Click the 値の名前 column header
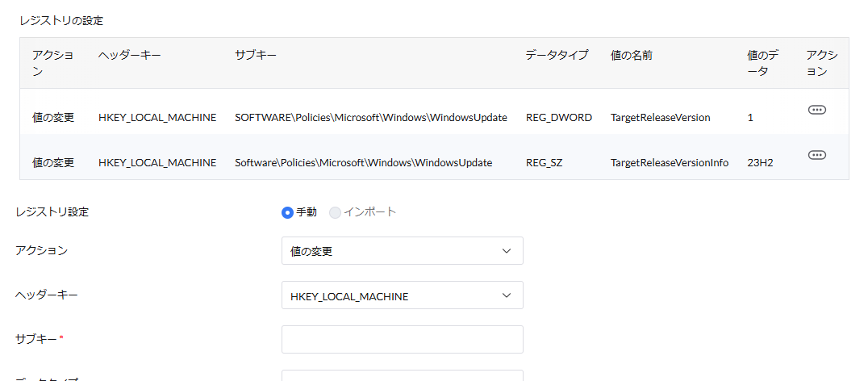The width and height of the screenshot is (868, 381). 631,56
